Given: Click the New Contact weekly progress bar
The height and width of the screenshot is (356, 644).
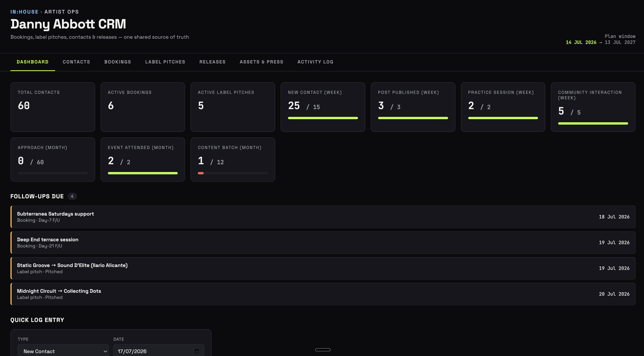Looking at the screenshot, I should point(323,118).
